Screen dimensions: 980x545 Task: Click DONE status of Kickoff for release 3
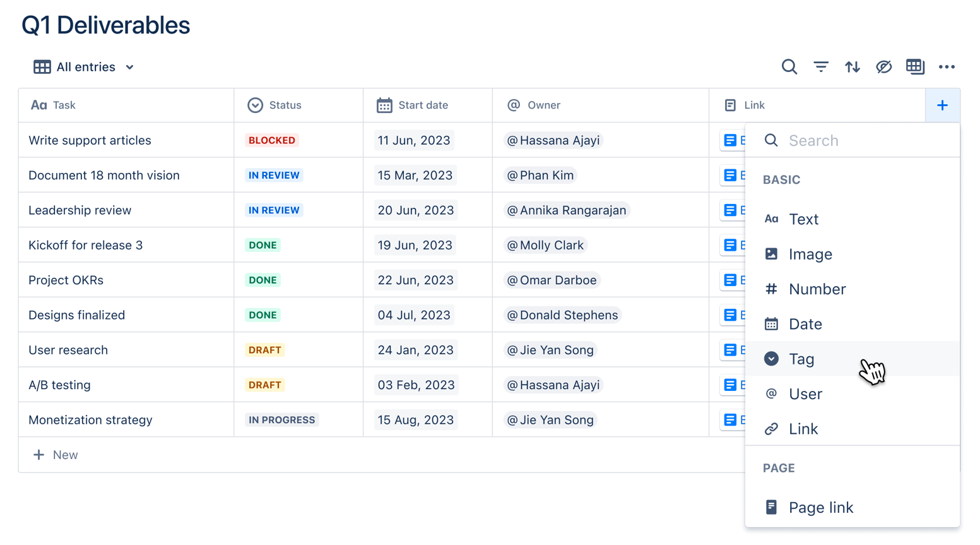263,245
